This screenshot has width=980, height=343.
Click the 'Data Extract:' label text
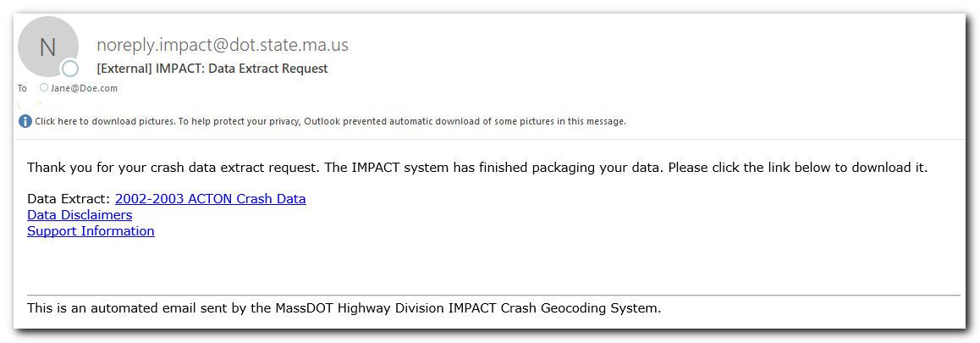tap(69, 199)
